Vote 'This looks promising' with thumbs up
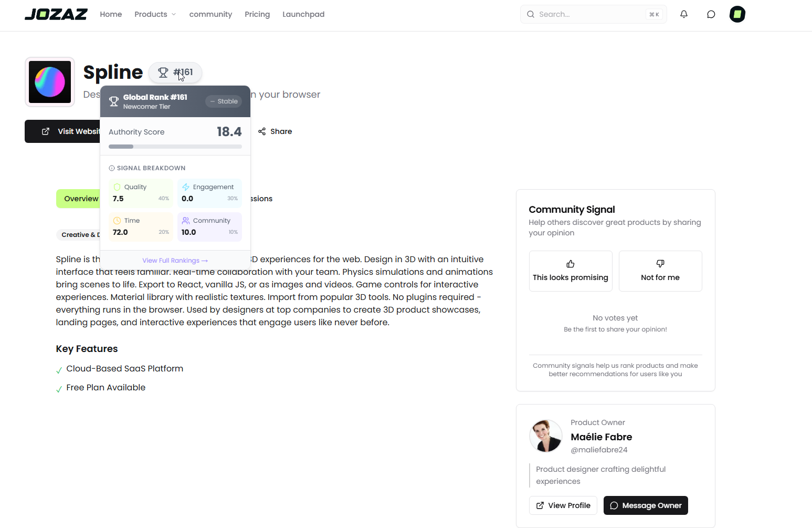The height and width of the screenshot is (528, 812). tap(571, 271)
